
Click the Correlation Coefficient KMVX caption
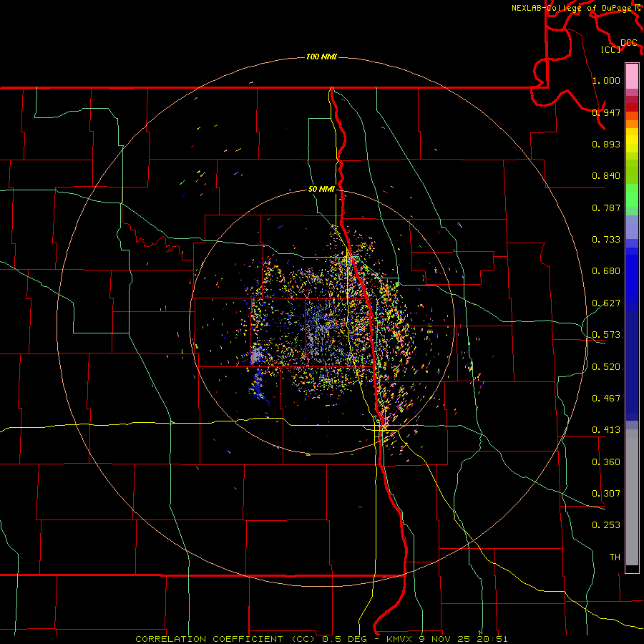(321, 639)
